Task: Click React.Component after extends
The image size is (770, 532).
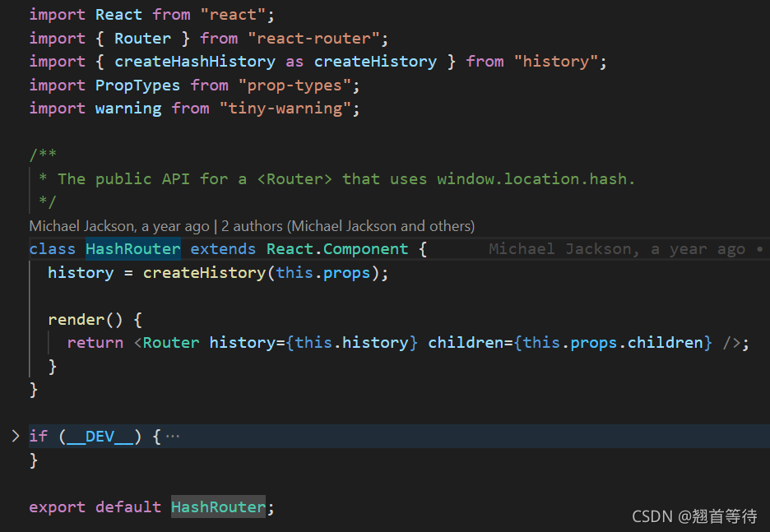Action: [x=337, y=249]
